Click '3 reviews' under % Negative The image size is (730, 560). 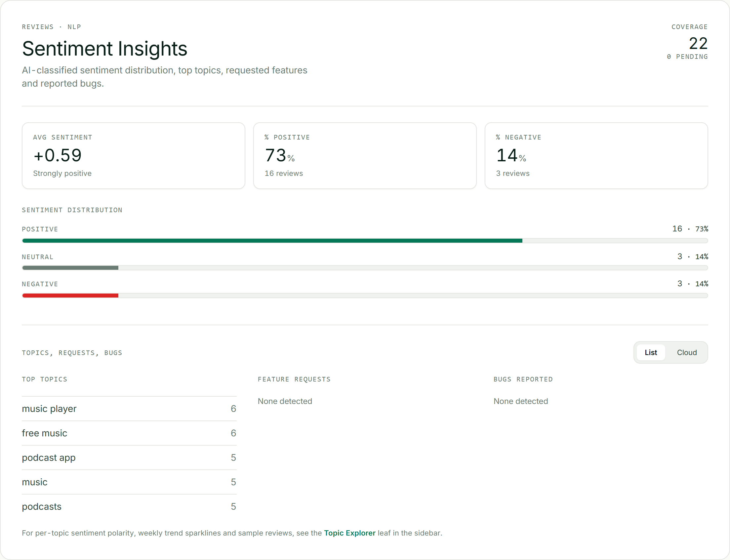coord(513,173)
